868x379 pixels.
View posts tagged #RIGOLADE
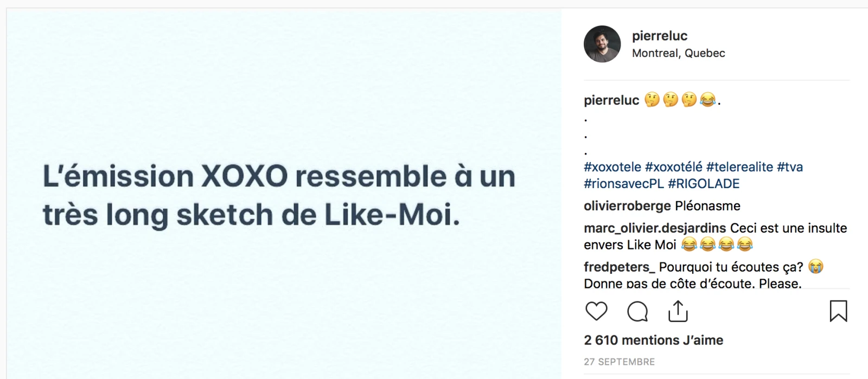[704, 184]
